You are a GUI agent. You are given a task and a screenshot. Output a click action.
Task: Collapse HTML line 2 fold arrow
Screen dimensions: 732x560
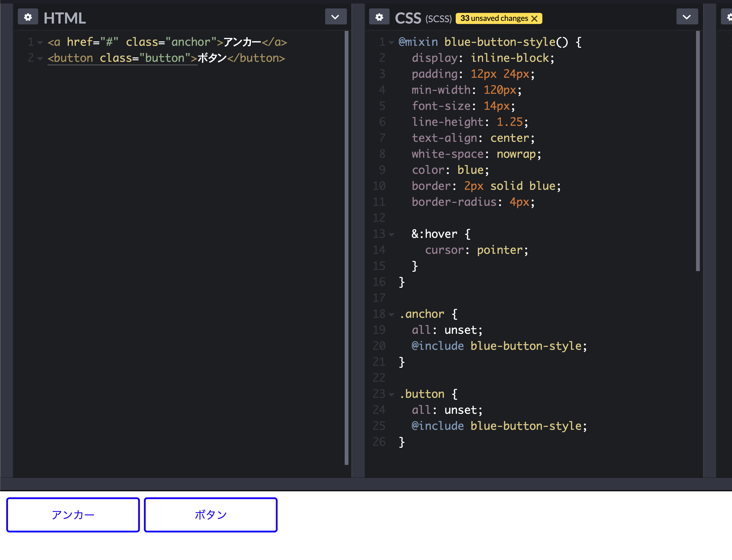coord(40,59)
